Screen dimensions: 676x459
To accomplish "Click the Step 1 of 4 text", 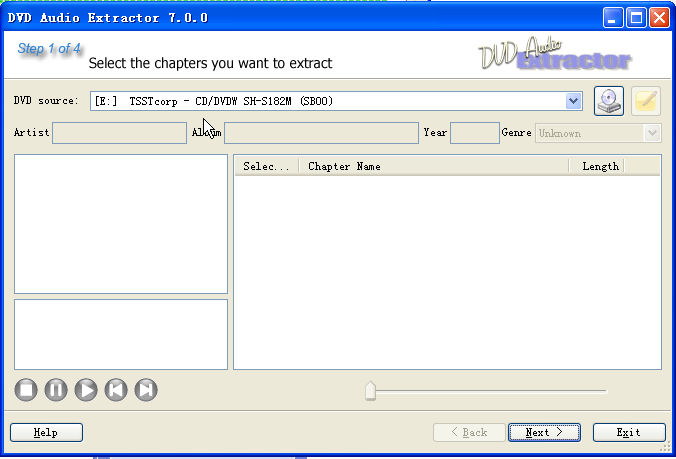I will point(49,48).
